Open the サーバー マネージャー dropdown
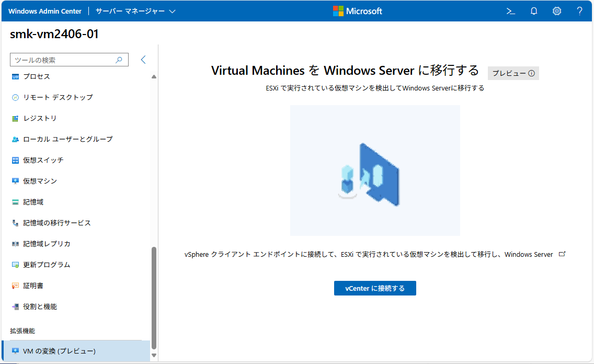The height and width of the screenshot is (364, 594). [x=136, y=10]
